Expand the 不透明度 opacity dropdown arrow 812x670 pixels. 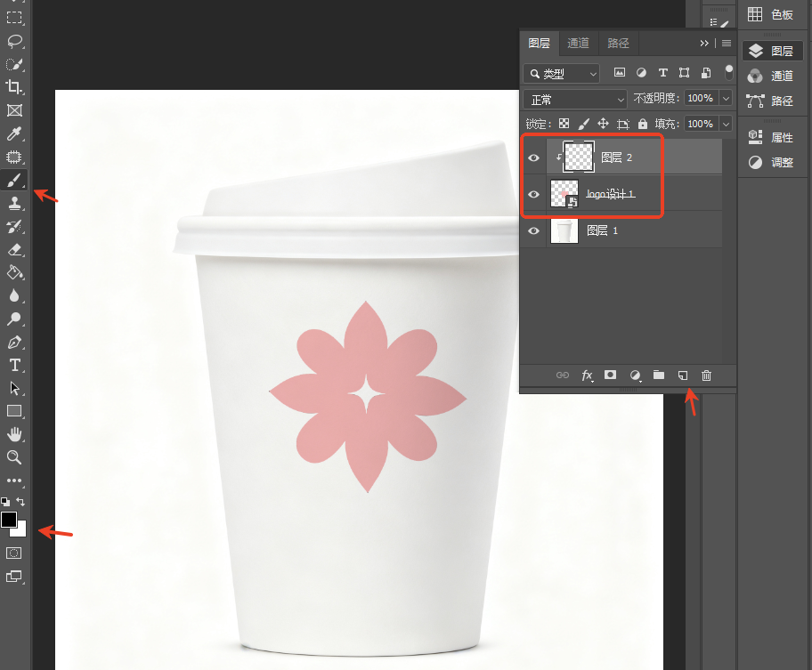pyautogui.click(x=726, y=98)
